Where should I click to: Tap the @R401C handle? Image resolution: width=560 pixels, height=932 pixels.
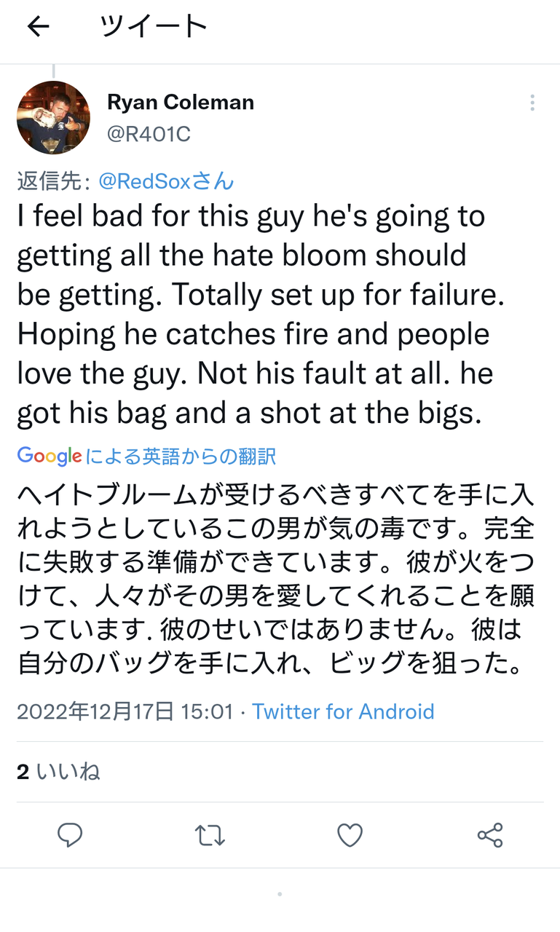click(x=149, y=134)
